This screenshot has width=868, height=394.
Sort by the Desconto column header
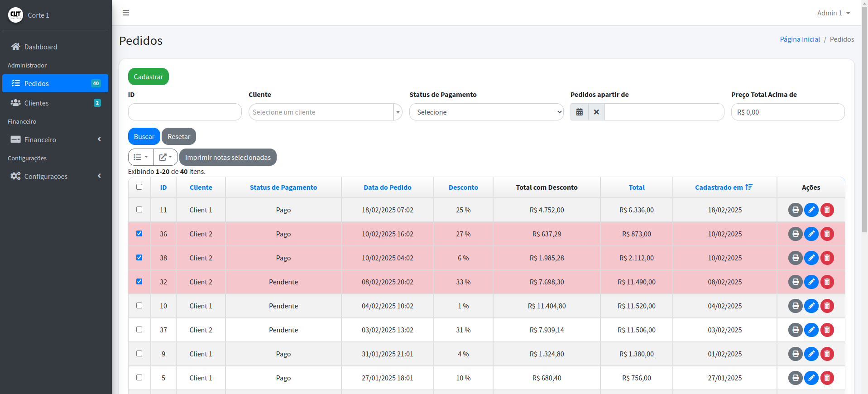click(x=463, y=187)
